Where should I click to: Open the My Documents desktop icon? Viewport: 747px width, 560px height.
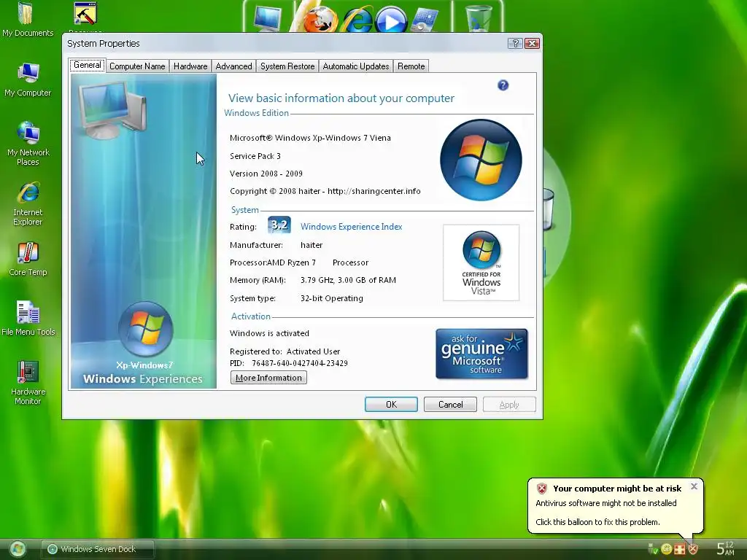click(x=28, y=19)
